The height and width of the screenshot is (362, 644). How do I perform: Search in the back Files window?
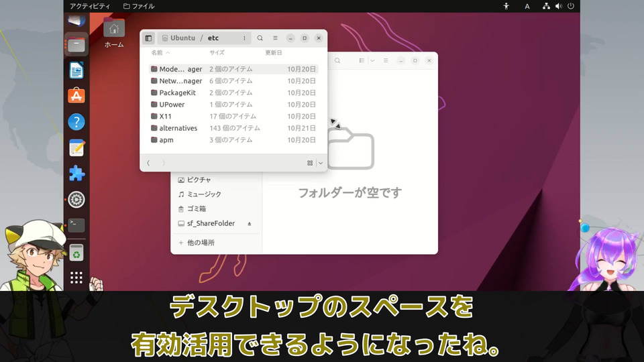point(337,61)
